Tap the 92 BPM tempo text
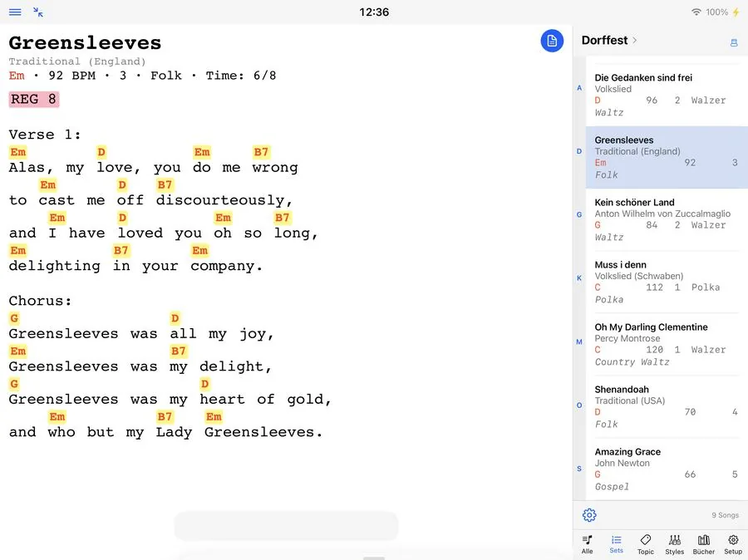 pyautogui.click(x=71, y=76)
